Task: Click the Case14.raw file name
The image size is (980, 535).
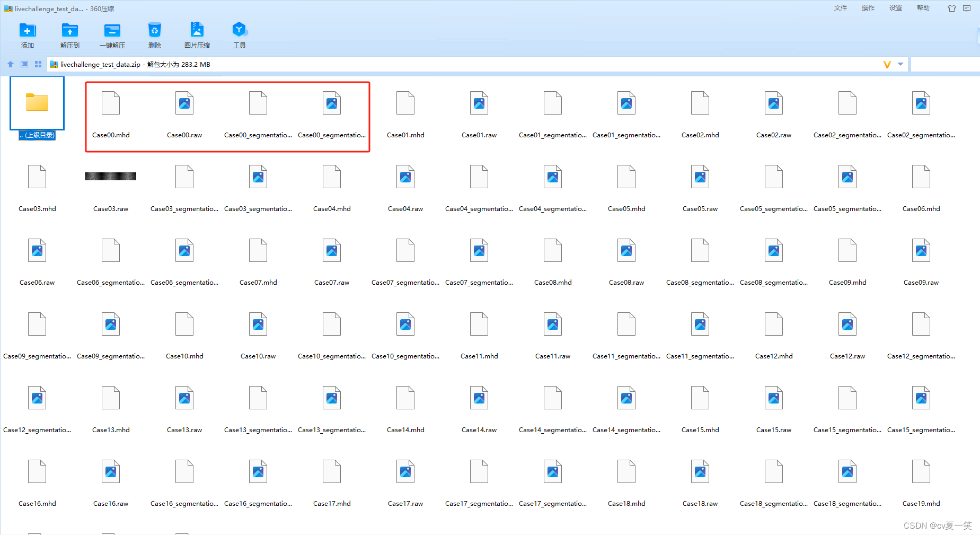Action: [x=479, y=430]
